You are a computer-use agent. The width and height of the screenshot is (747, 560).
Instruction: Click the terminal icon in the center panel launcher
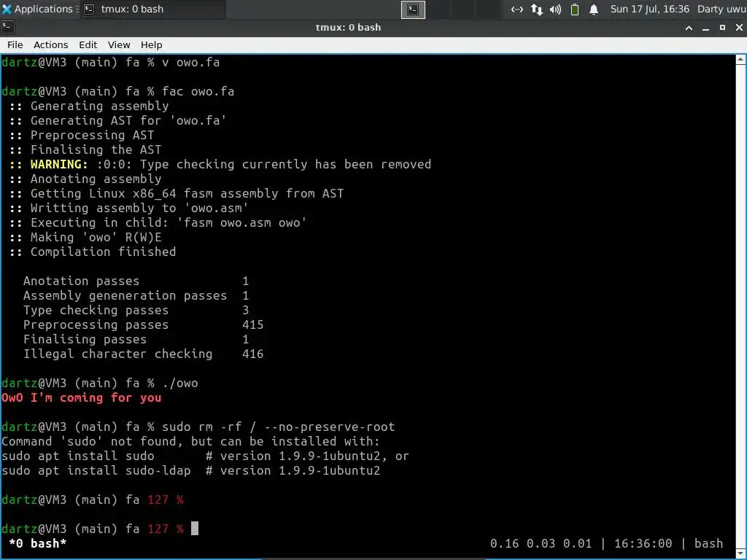click(413, 9)
